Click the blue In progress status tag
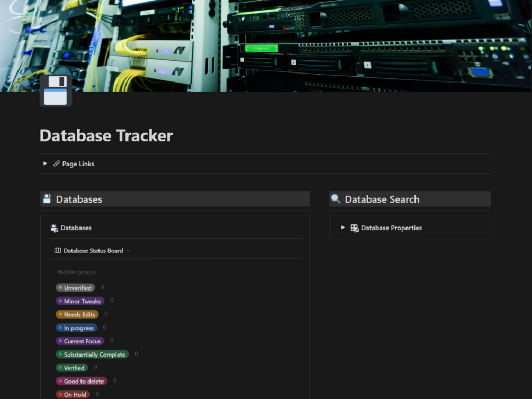Image resolution: width=532 pixels, height=399 pixels. click(x=77, y=328)
